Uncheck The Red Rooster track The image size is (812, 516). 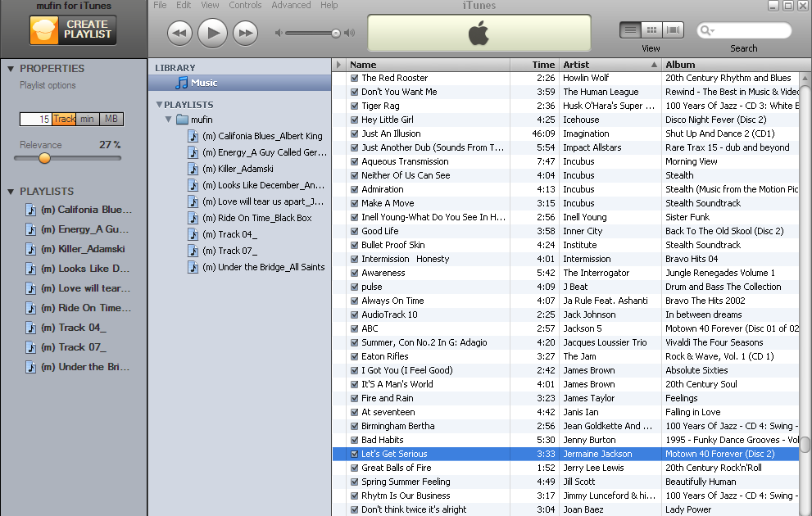[x=355, y=78]
